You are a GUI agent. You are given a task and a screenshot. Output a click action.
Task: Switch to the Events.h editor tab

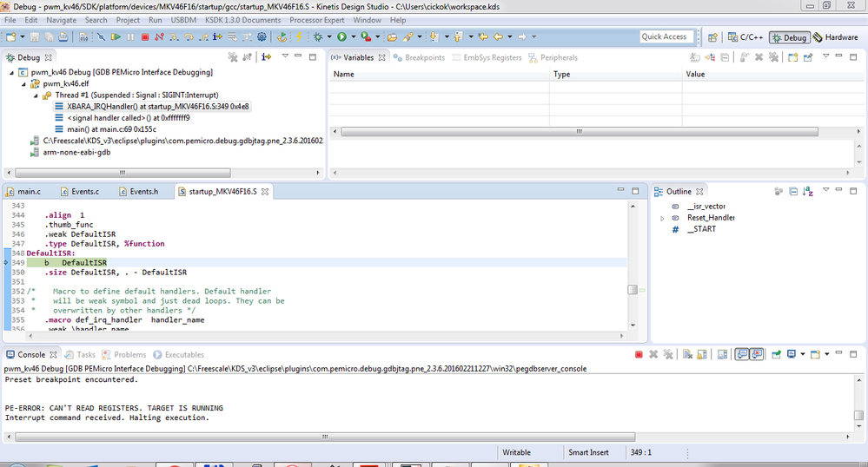coord(138,192)
